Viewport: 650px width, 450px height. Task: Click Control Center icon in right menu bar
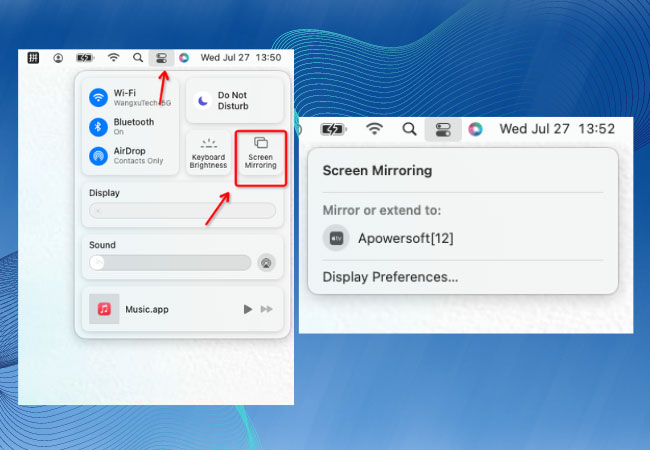[443, 130]
